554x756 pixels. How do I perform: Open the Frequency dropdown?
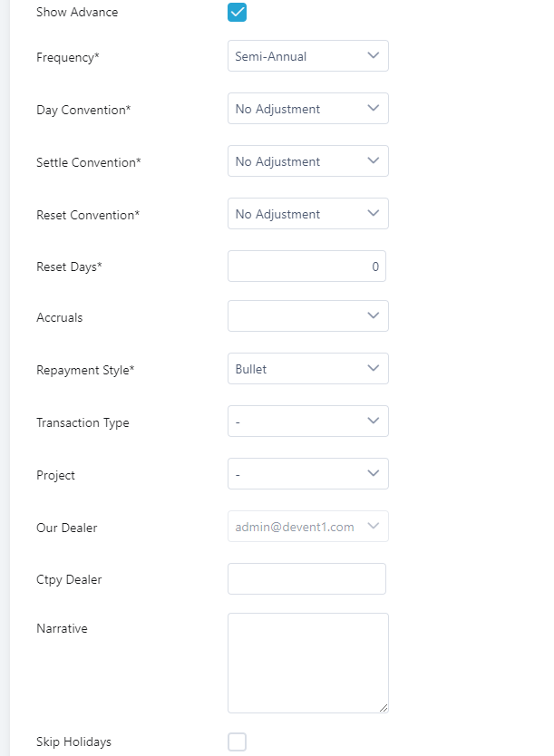click(307, 56)
